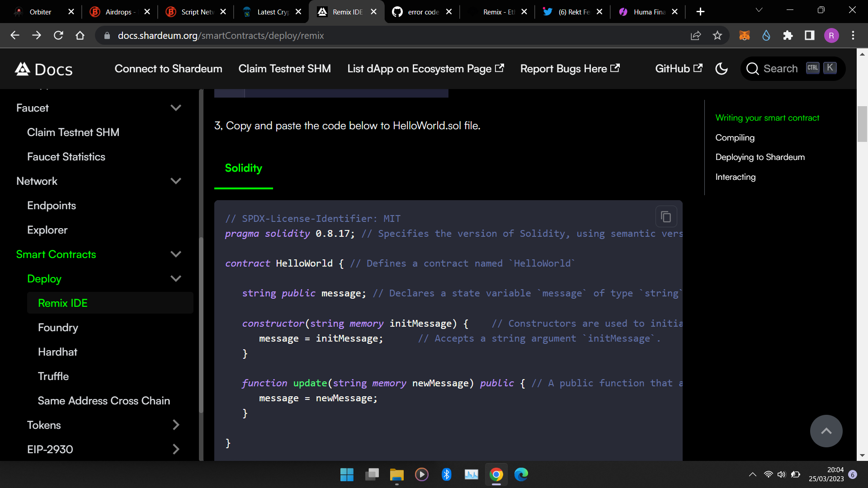The image size is (868, 488).
Task: Open Bluetooth devices from the taskbar
Action: 447,474
